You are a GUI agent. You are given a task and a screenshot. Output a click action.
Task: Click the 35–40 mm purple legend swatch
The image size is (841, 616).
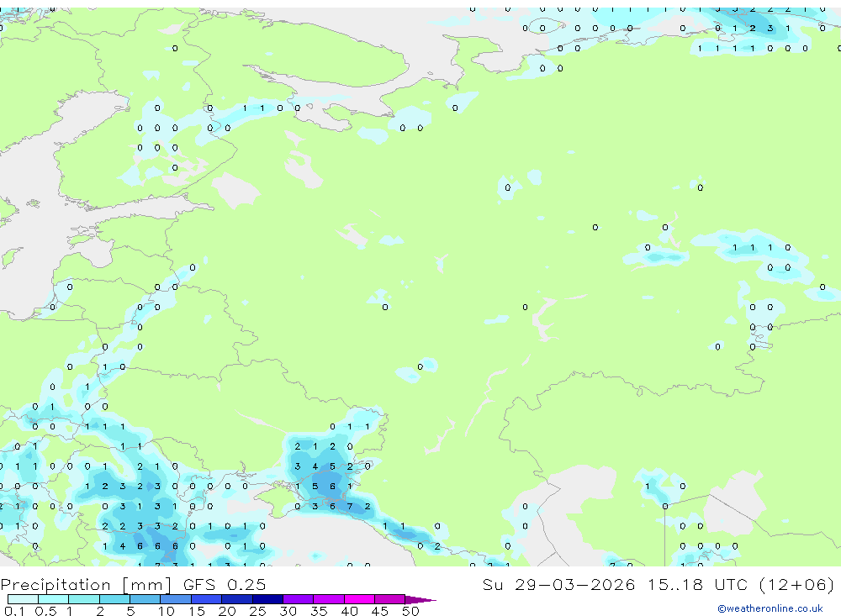(329, 599)
